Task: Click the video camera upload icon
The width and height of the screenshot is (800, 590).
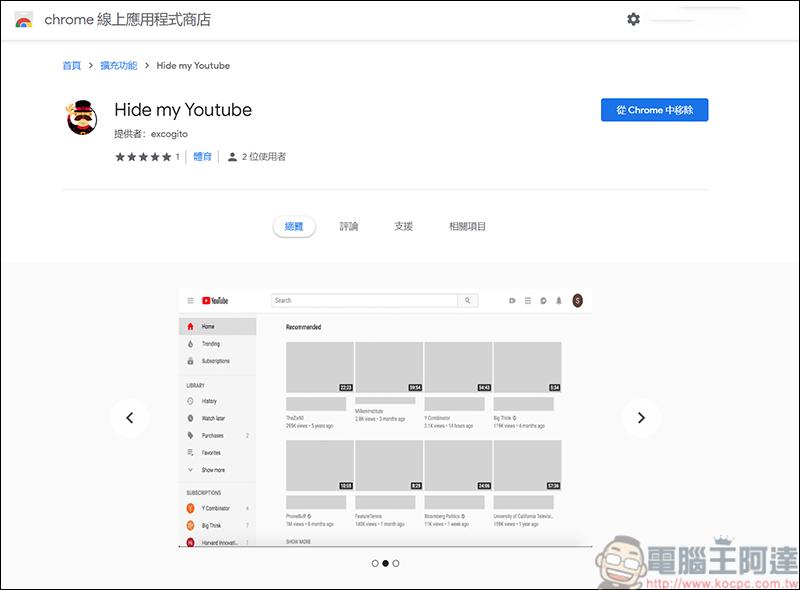Action: pos(512,301)
